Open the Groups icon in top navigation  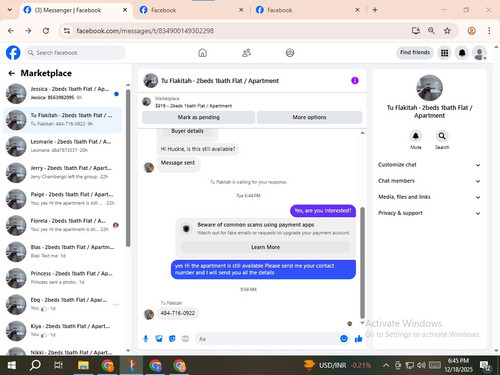pyautogui.click(x=290, y=53)
